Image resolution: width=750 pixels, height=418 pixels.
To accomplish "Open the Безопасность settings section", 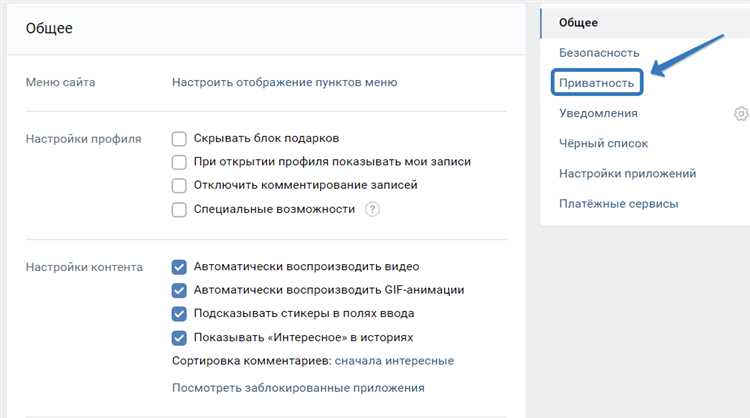I will pos(599,53).
